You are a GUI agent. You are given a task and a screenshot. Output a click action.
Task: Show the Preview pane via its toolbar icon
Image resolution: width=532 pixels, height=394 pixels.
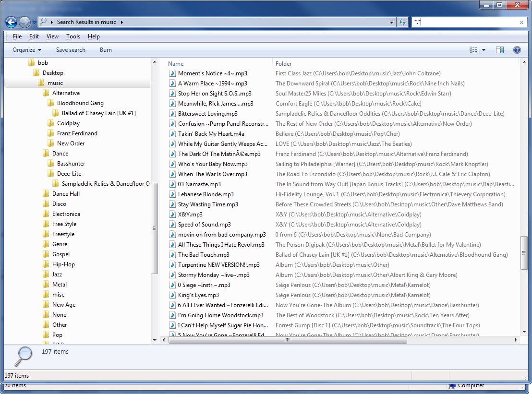coord(500,49)
